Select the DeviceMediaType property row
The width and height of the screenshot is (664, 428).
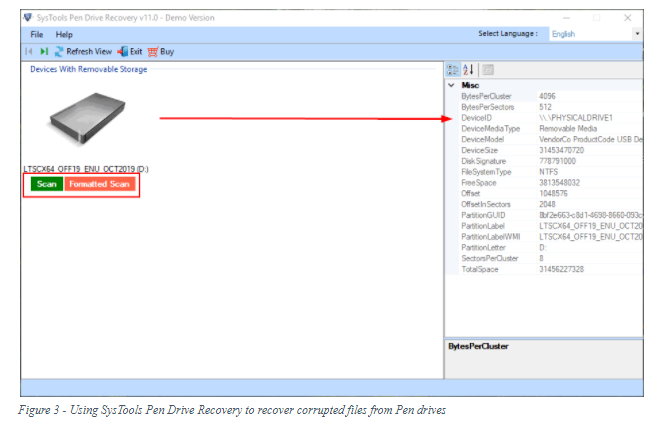click(551, 129)
